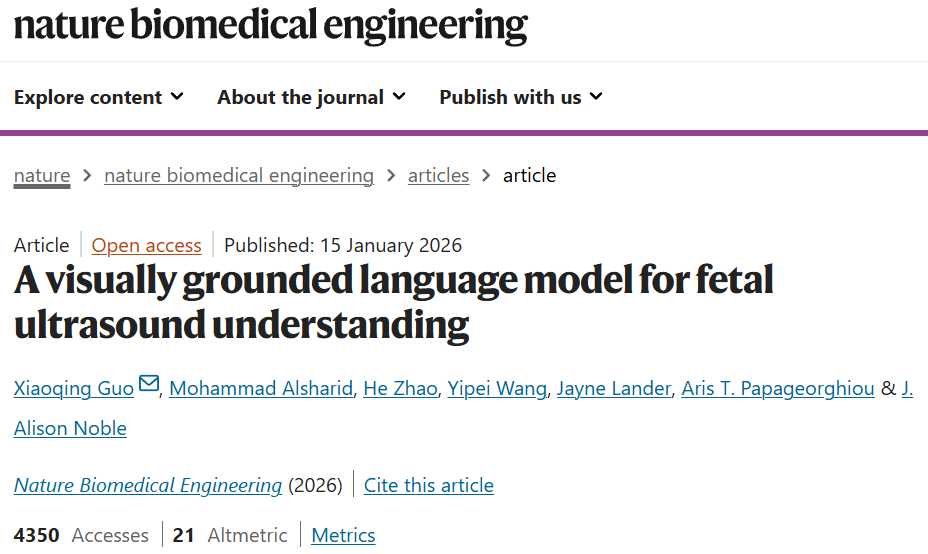Select author He Zhao

400,388
